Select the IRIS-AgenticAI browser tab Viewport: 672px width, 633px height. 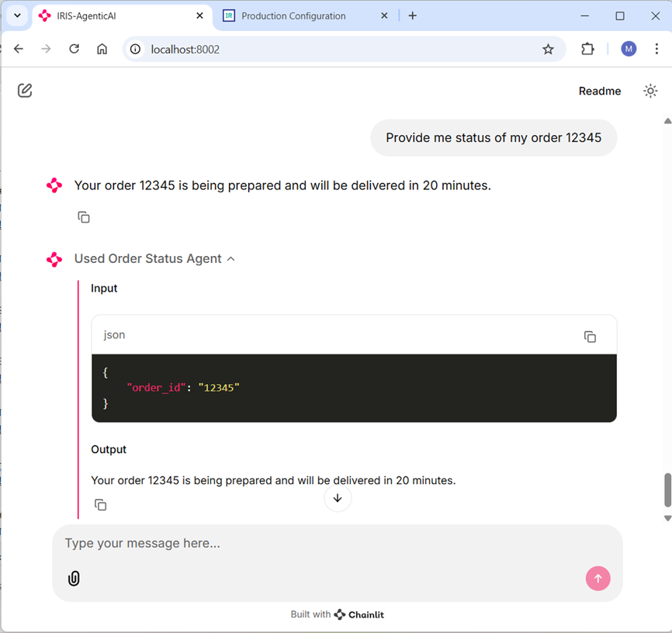click(116, 16)
